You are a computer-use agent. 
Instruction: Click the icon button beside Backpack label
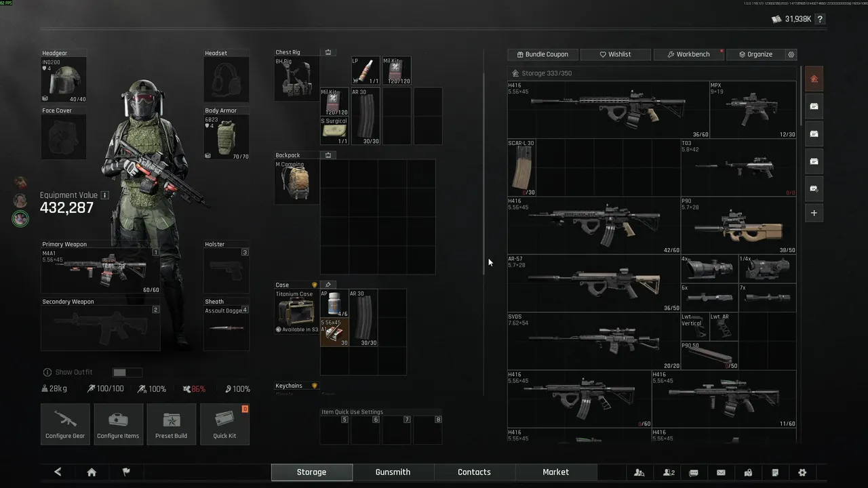[x=328, y=155]
